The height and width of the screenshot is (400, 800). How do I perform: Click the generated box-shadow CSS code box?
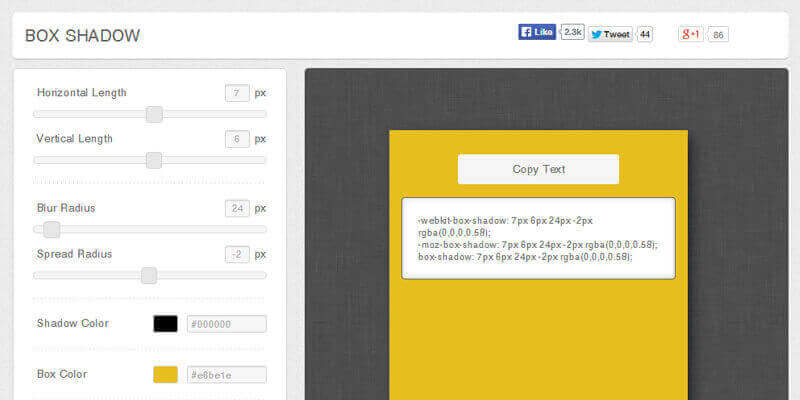[538, 238]
